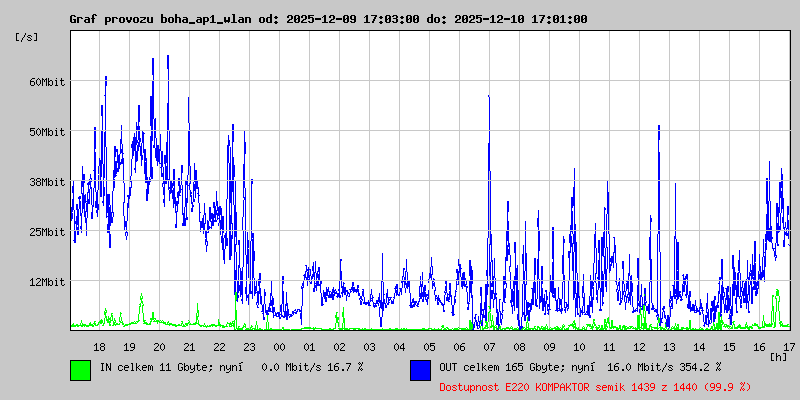Click the [/s] unit label

tap(27, 37)
